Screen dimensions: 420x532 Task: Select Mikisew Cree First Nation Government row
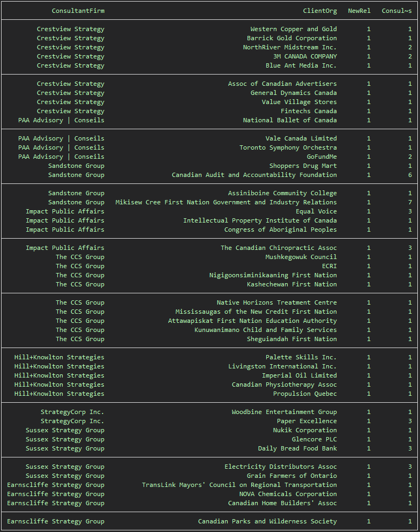tap(226, 202)
